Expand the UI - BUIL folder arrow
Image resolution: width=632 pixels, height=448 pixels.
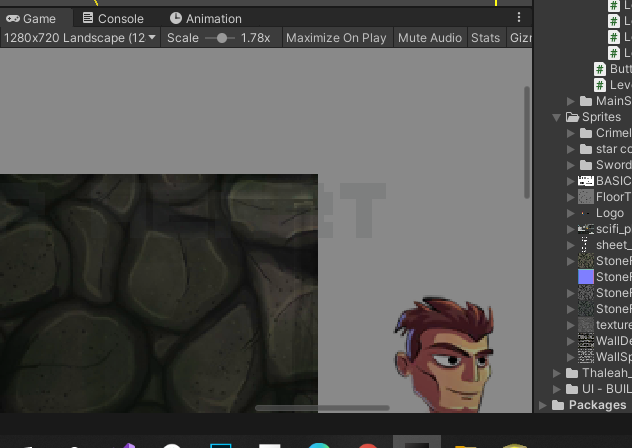pyautogui.click(x=557, y=389)
